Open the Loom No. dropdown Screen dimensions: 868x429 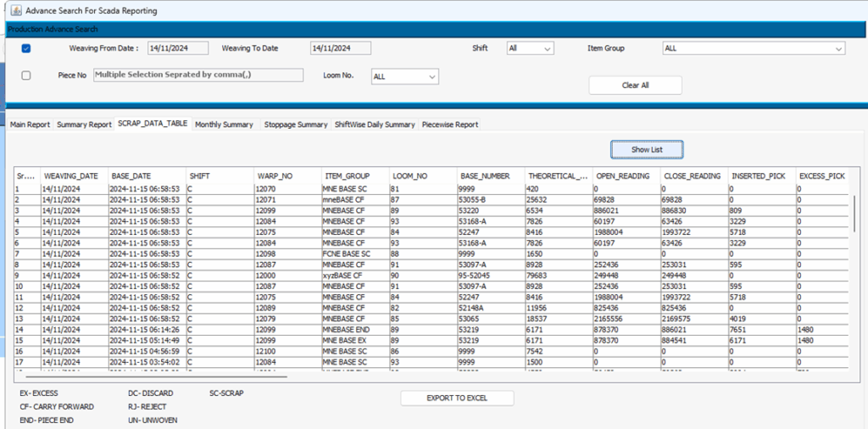click(404, 76)
